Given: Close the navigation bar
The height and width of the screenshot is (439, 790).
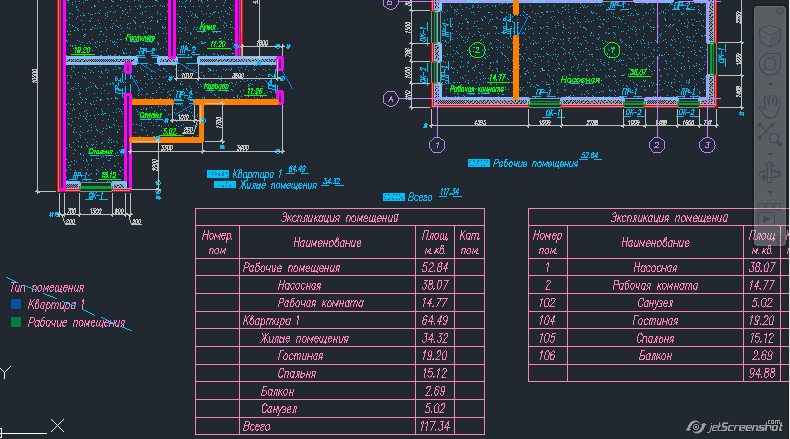Looking at the screenshot, I should pyautogui.click(x=782, y=12).
